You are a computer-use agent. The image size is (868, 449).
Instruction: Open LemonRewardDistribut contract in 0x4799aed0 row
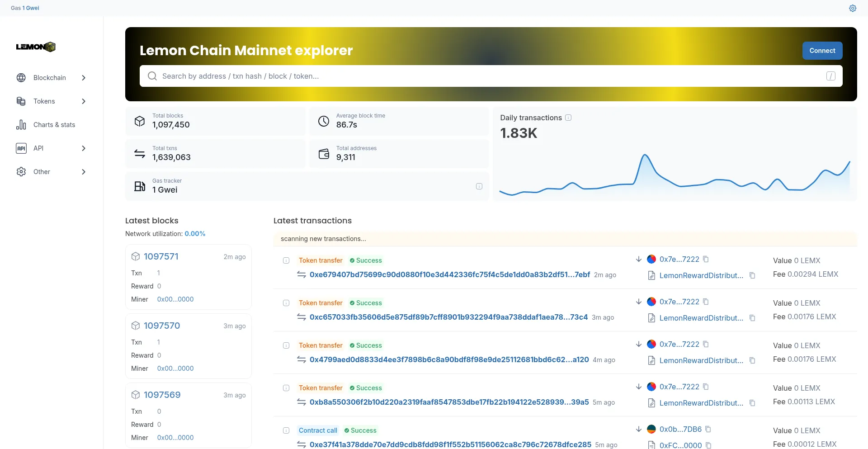pos(701,360)
